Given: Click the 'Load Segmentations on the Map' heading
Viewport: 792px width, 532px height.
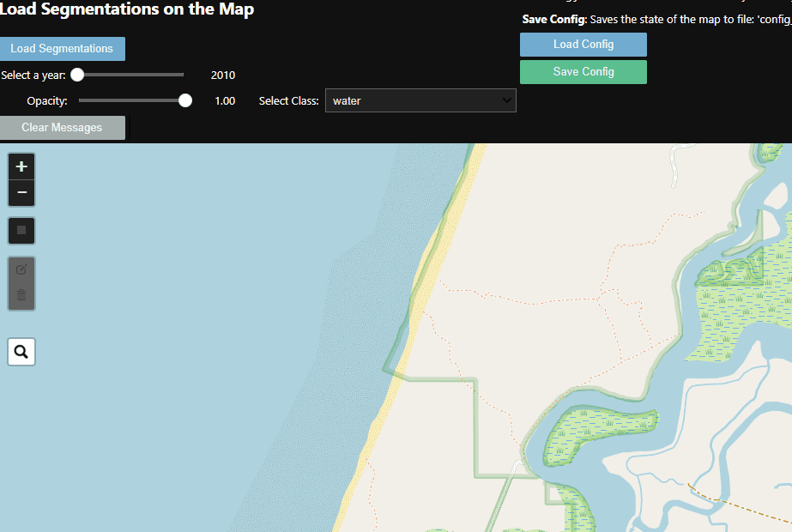Looking at the screenshot, I should (126, 10).
